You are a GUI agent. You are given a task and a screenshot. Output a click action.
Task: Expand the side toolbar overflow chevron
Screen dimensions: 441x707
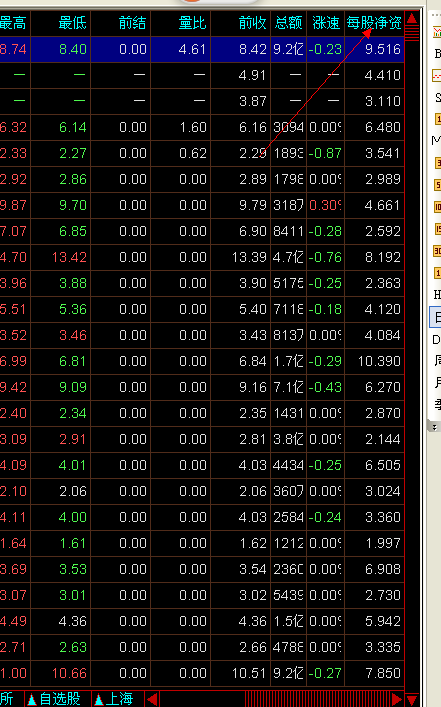click(x=434, y=427)
